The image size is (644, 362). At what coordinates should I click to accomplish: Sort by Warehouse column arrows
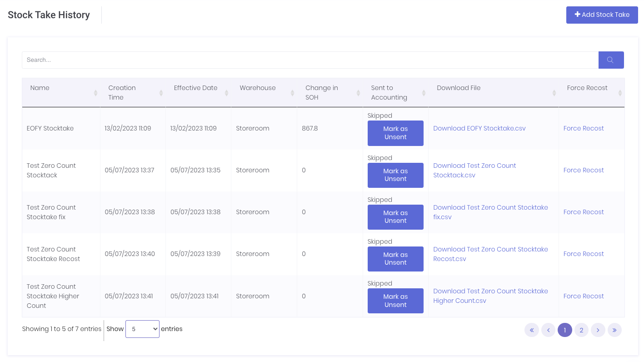292,93
